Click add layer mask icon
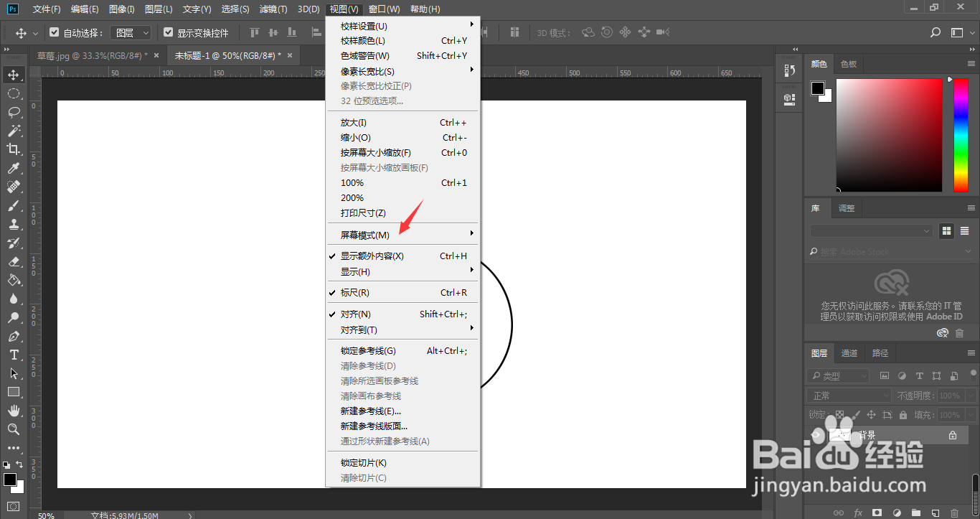The image size is (980, 519). [877, 513]
